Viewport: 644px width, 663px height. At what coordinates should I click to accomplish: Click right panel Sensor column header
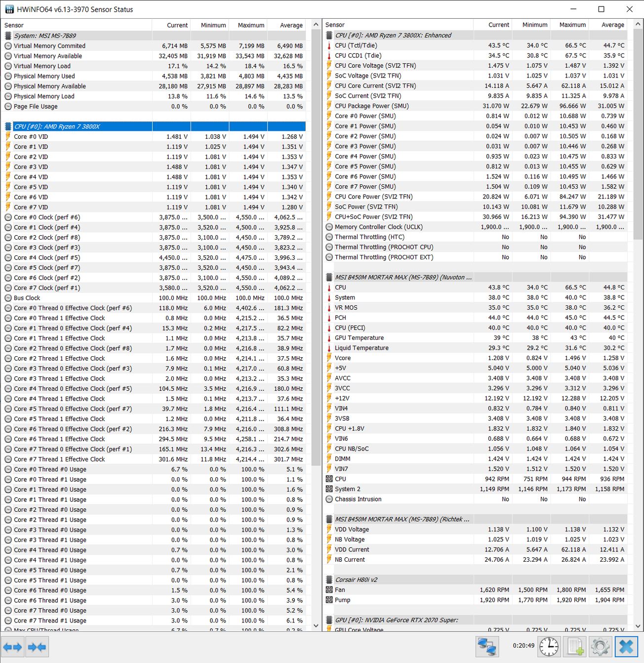[x=398, y=25]
